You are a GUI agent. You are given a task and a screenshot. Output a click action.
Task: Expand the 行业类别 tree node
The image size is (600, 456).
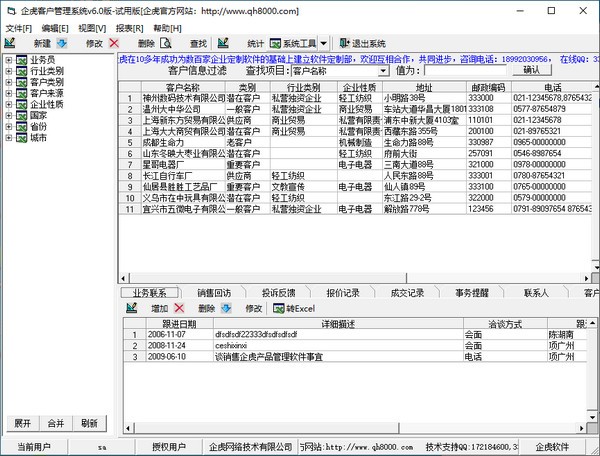[x=9, y=71]
